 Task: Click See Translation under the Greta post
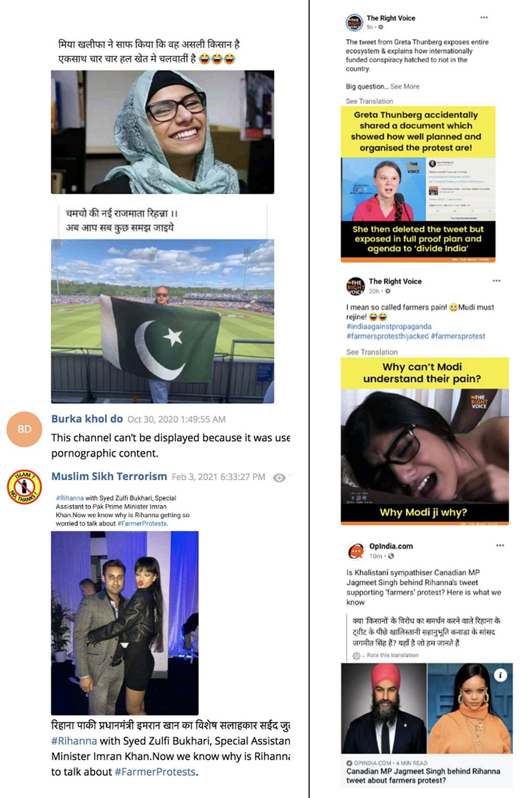(x=369, y=101)
